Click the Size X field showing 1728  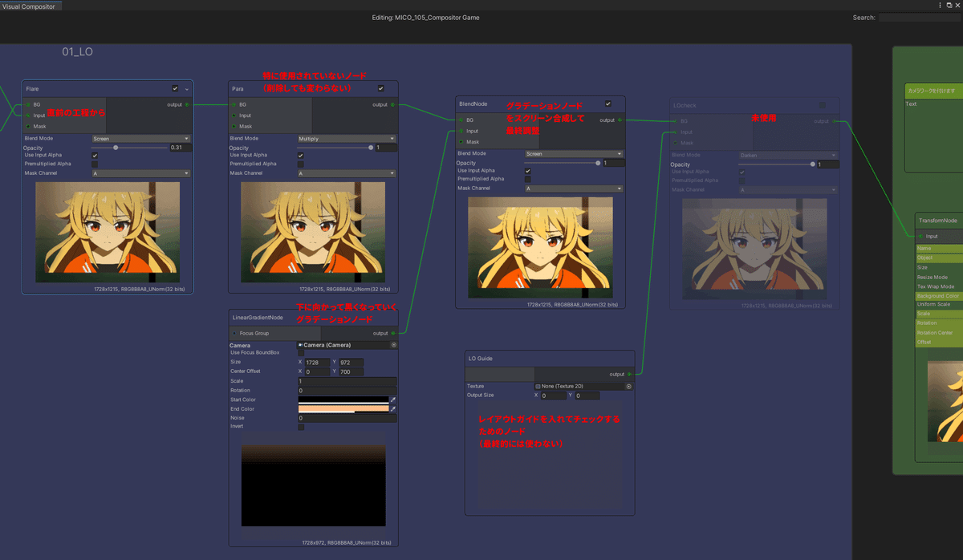coord(318,363)
